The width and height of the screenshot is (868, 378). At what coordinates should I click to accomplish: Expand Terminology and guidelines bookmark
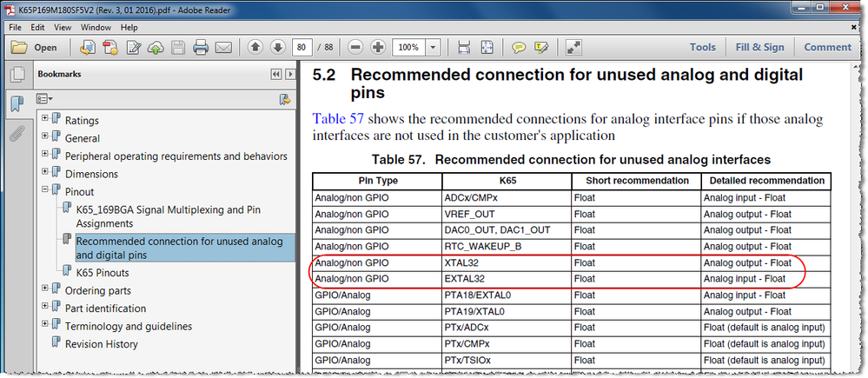tap(45, 324)
